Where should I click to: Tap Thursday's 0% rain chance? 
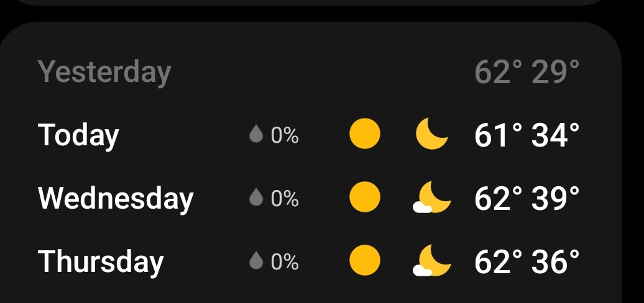(x=285, y=262)
